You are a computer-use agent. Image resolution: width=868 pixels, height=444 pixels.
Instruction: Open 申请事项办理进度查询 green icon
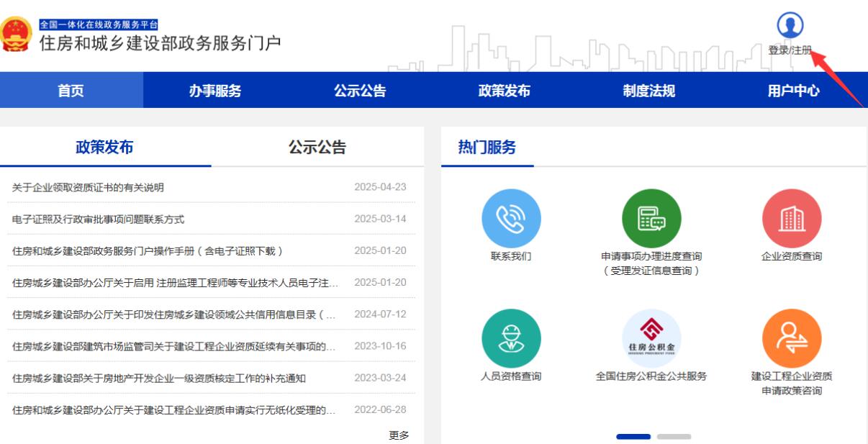[x=651, y=219]
